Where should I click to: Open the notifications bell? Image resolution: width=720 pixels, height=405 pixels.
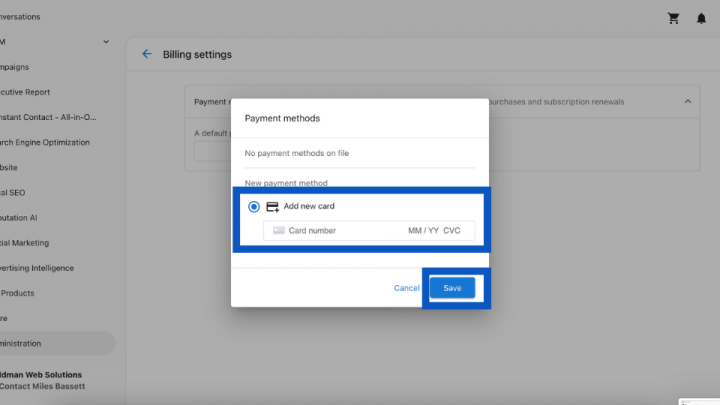[701, 18]
